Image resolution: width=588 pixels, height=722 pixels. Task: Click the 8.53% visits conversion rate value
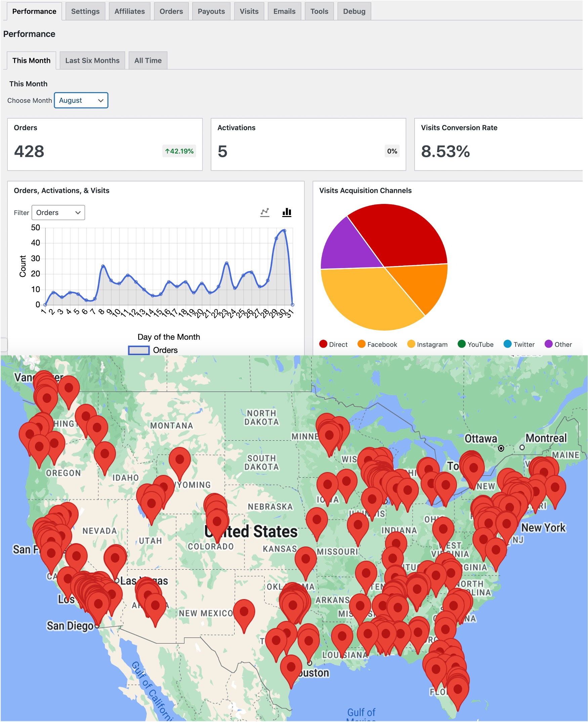[445, 151]
